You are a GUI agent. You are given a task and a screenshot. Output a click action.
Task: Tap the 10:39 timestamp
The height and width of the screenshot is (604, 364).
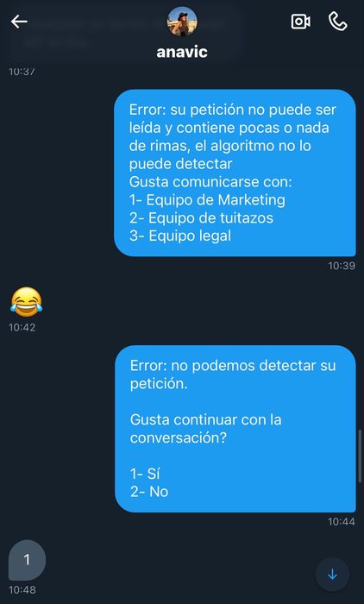tap(342, 266)
